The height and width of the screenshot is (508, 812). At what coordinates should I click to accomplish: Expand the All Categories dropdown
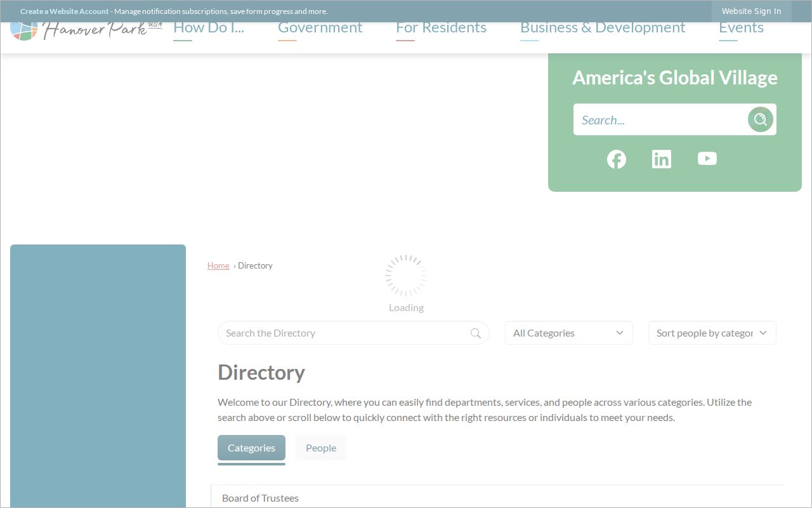(x=569, y=333)
